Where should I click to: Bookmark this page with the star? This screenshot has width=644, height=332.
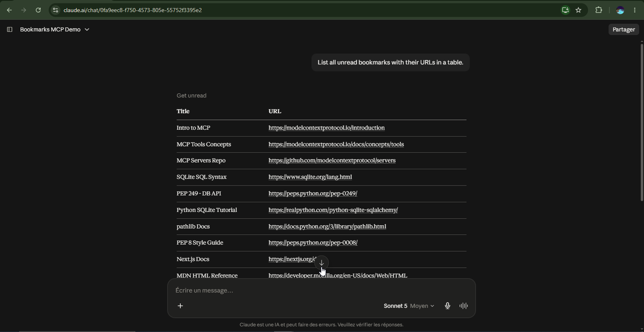[578, 10]
